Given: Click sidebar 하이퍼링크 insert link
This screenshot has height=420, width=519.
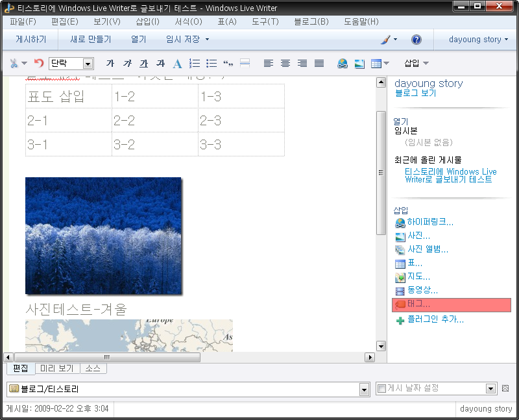Looking at the screenshot, I should [x=430, y=221].
